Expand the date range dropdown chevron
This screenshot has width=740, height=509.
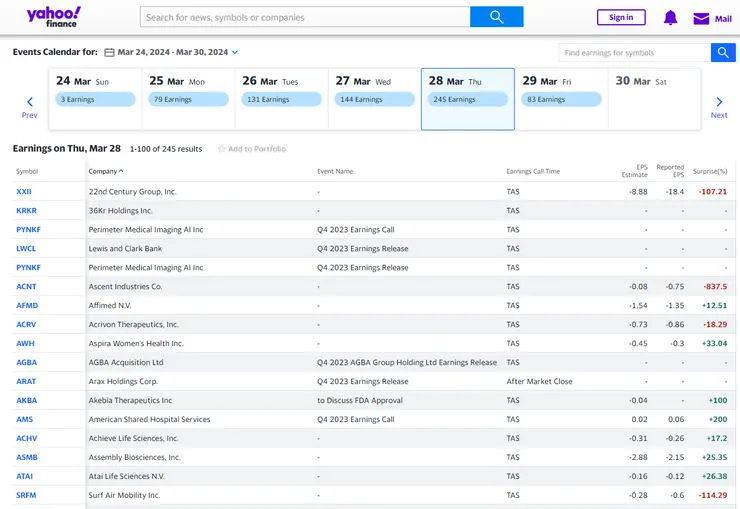pyautogui.click(x=235, y=52)
